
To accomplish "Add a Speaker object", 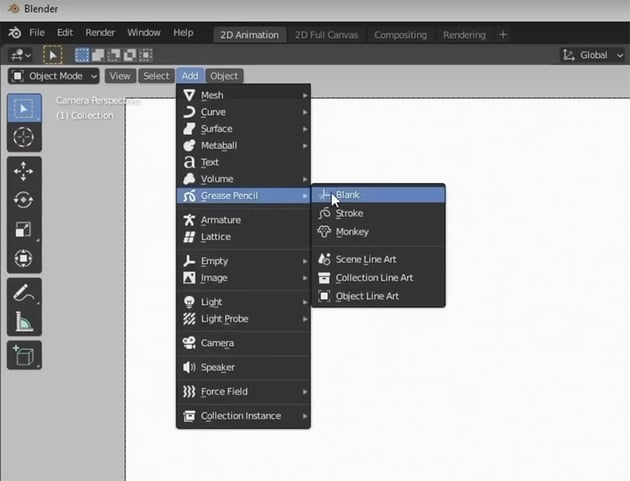I will point(243,367).
